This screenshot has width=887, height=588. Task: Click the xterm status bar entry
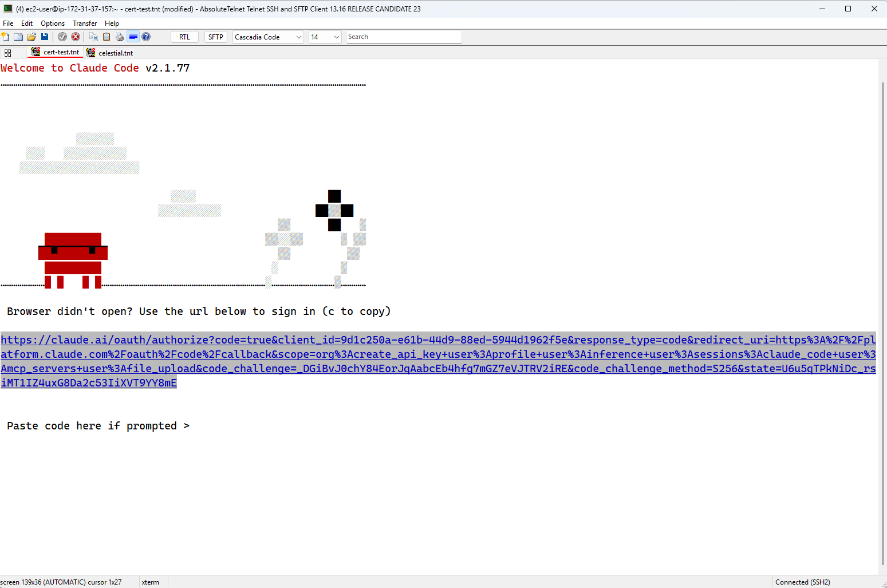(151, 582)
